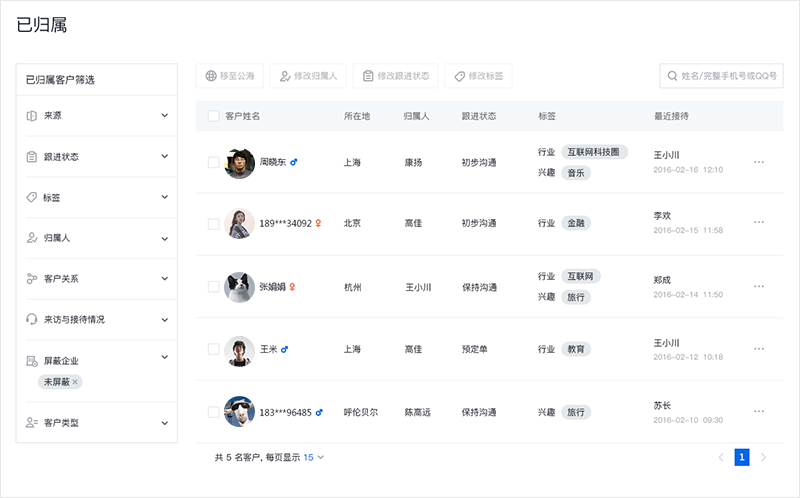
Task: Click the 音乐 interest tag
Action: coord(576,173)
